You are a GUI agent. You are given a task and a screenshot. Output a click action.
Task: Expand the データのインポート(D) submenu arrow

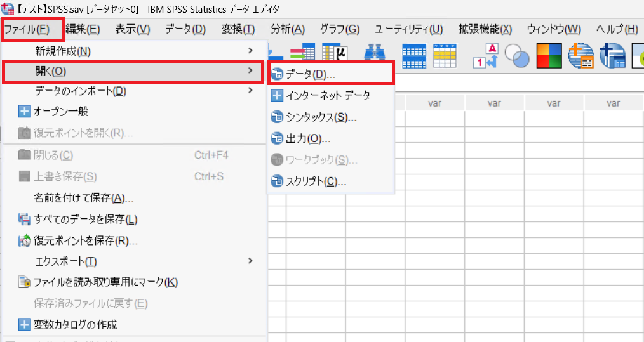(x=250, y=91)
